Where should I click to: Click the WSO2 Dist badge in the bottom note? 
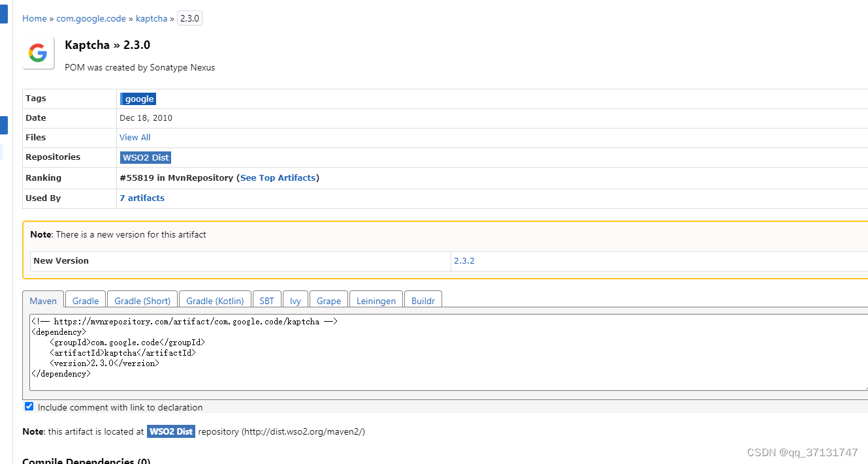pos(171,431)
